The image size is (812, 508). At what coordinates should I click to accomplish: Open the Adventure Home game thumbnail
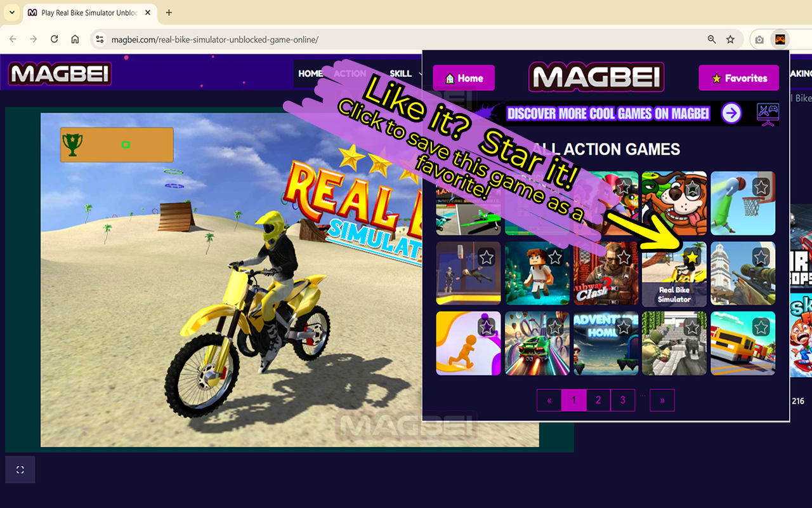[606, 344]
